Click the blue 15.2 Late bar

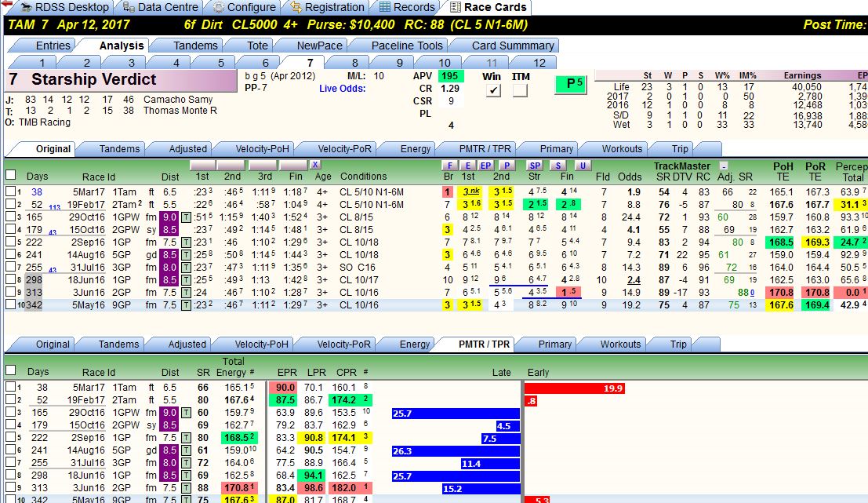pos(481,489)
